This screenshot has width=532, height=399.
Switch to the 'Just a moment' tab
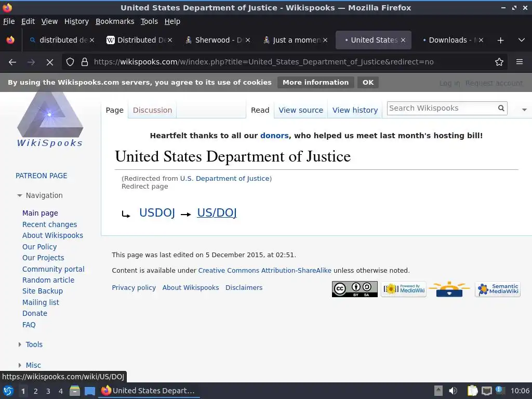(294, 40)
